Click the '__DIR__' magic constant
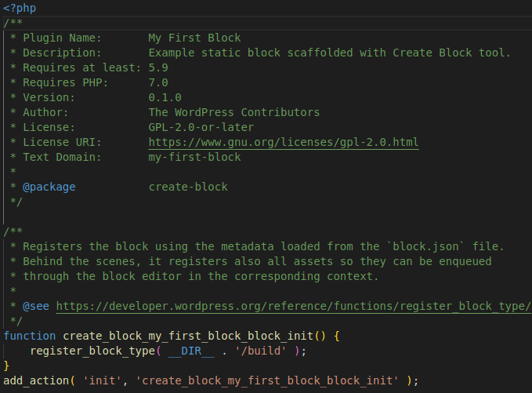This screenshot has height=393, width=532. [191, 351]
